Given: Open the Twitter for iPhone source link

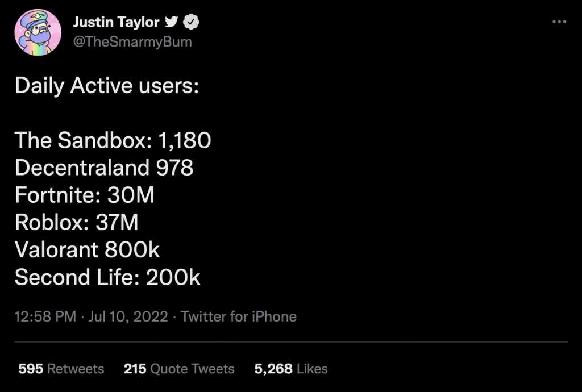Looking at the screenshot, I should click(239, 316).
